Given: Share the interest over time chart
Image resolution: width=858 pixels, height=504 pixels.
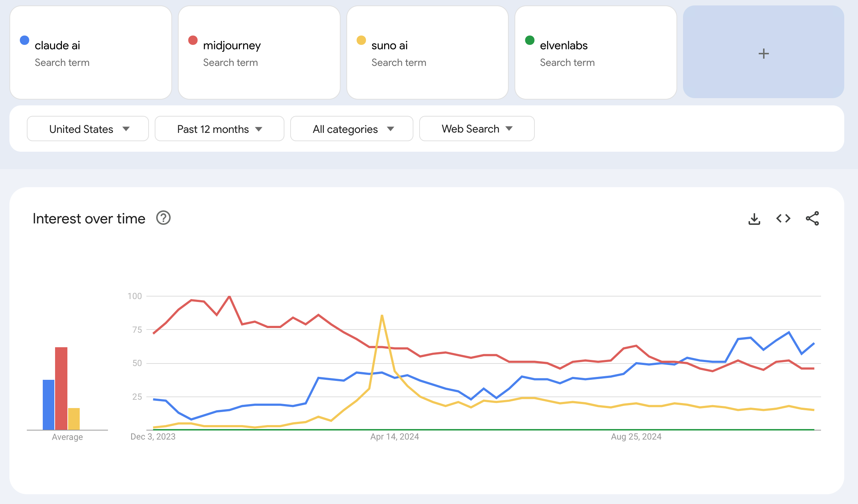Looking at the screenshot, I should (x=812, y=218).
